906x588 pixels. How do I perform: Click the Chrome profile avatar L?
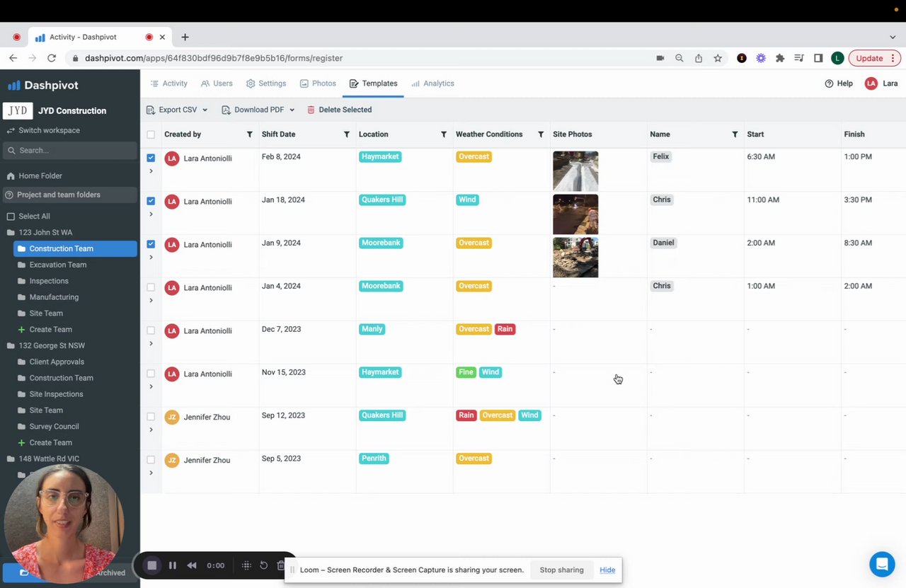(x=837, y=58)
